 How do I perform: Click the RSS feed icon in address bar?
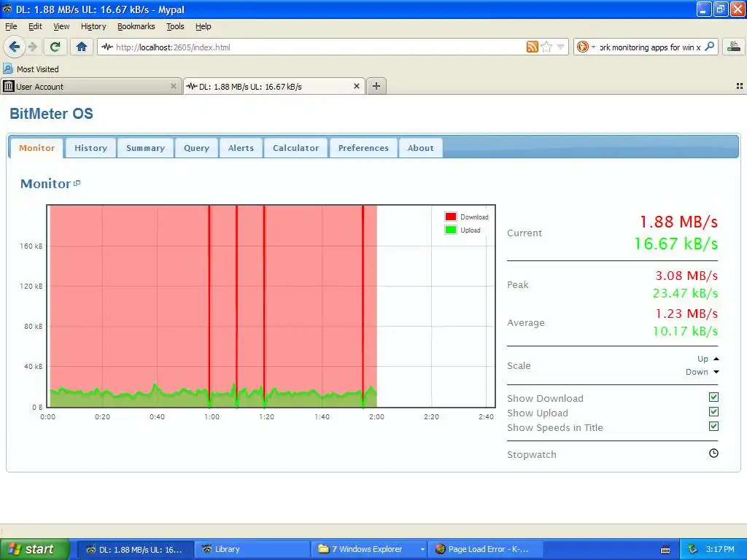(532, 47)
